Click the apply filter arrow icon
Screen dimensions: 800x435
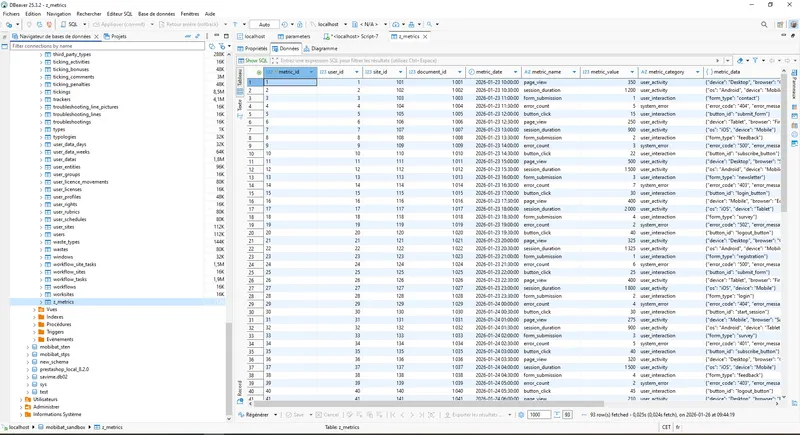click(x=717, y=60)
